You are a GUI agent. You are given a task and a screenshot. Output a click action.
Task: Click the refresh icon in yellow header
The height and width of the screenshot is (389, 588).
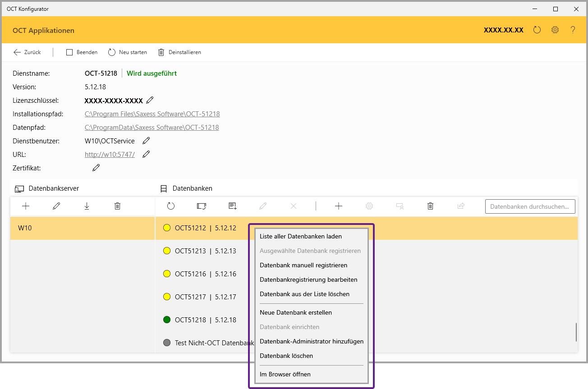coord(537,30)
